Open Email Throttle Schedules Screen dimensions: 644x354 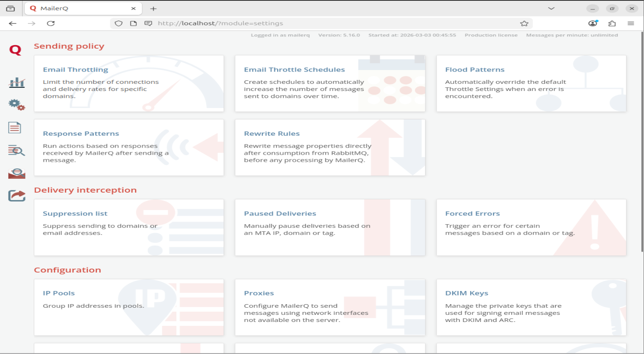point(330,83)
